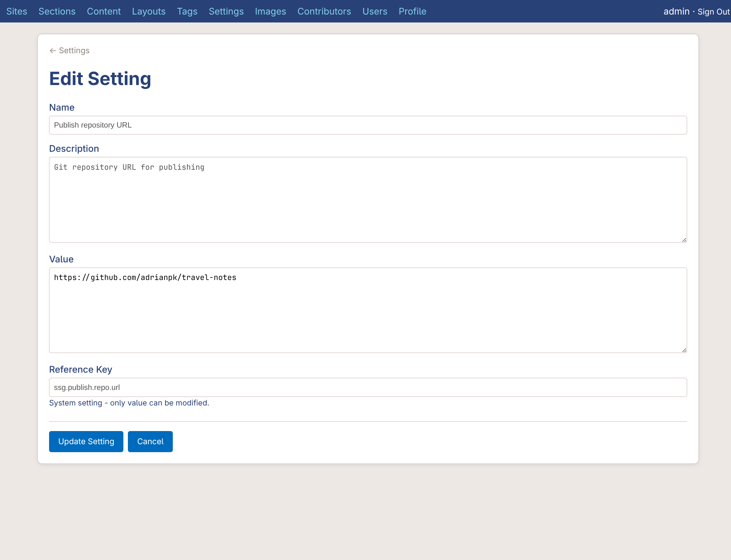Cancel editing the setting
Screen dimensions: 731x560
tap(150, 441)
